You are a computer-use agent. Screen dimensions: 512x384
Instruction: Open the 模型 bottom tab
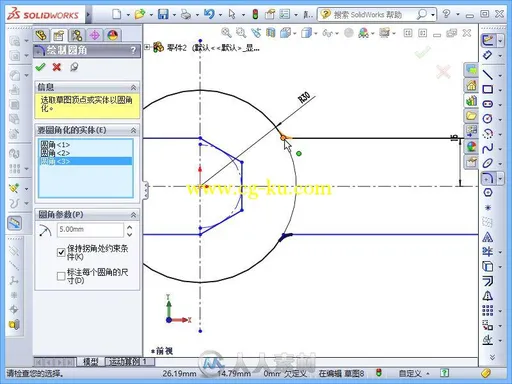coord(90,362)
